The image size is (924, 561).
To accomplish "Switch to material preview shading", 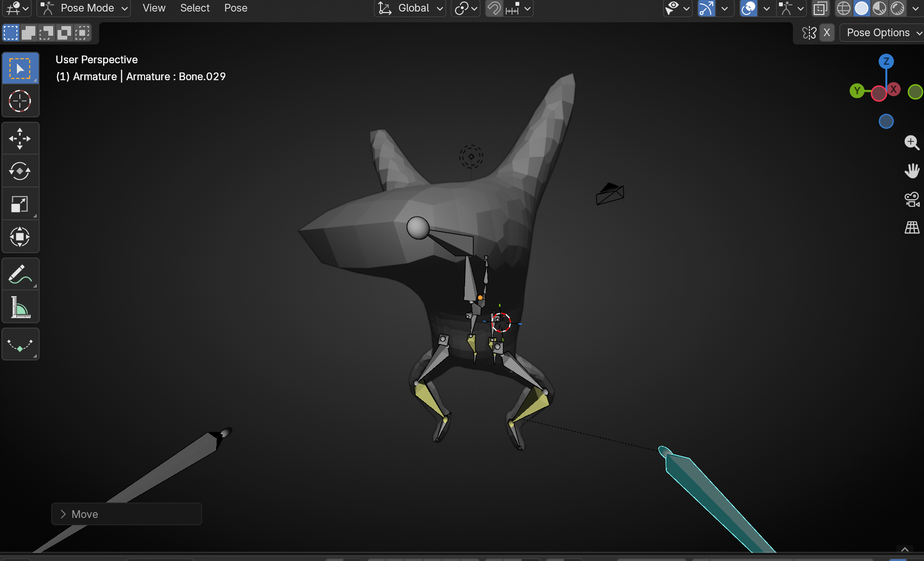I will [880, 8].
